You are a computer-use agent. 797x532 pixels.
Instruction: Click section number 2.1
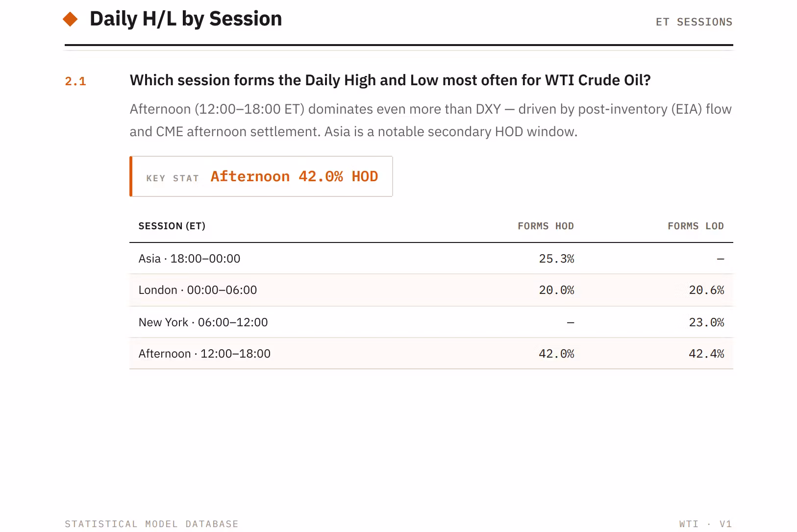[75, 81]
